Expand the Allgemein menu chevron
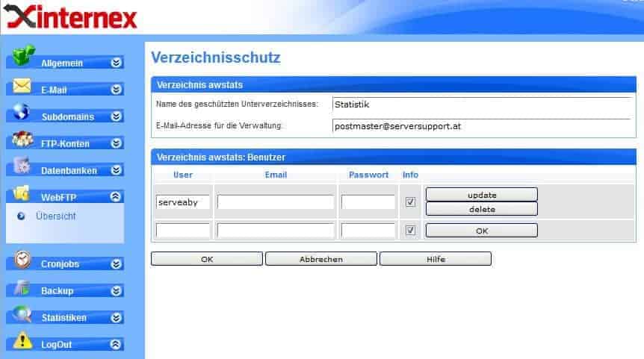 pyautogui.click(x=116, y=63)
